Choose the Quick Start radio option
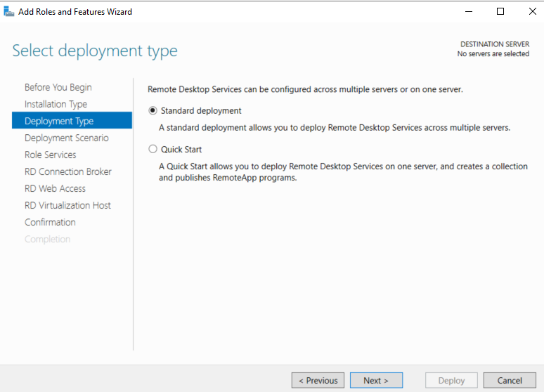 pyautogui.click(x=153, y=149)
